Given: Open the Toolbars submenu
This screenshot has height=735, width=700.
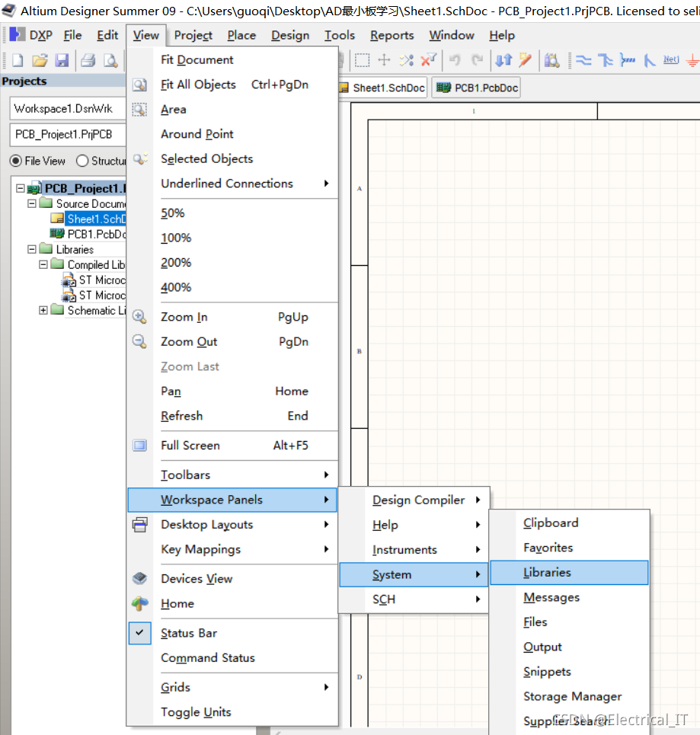Looking at the screenshot, I should coord(233,475).
